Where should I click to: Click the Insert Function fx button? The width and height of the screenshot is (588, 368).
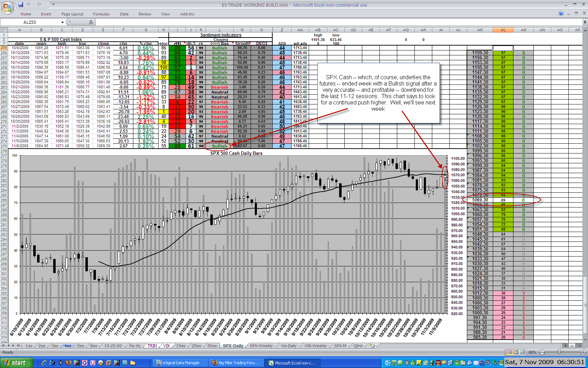(91, 22)
